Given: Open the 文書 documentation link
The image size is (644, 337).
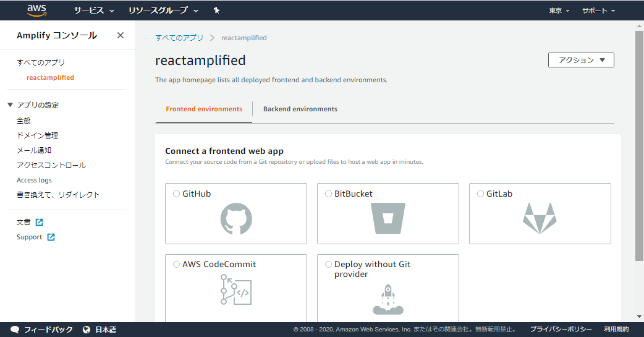Looking at the screenshot, I should click(23, 223).
